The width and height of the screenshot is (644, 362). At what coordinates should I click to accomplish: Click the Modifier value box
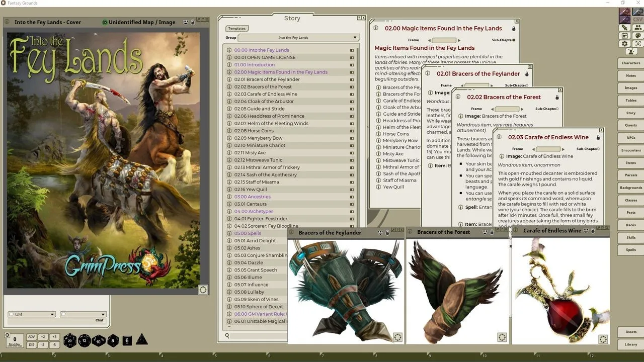(x=15, y=340)
